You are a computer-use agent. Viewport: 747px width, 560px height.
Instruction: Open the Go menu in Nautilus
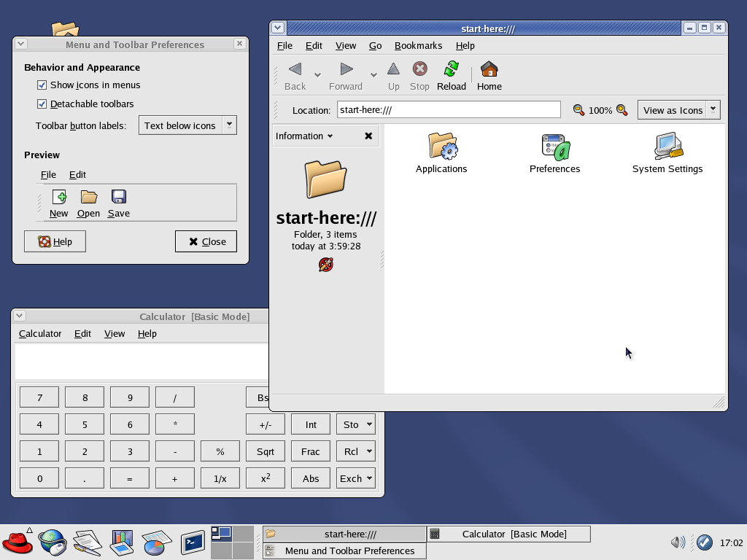(376, 46)
